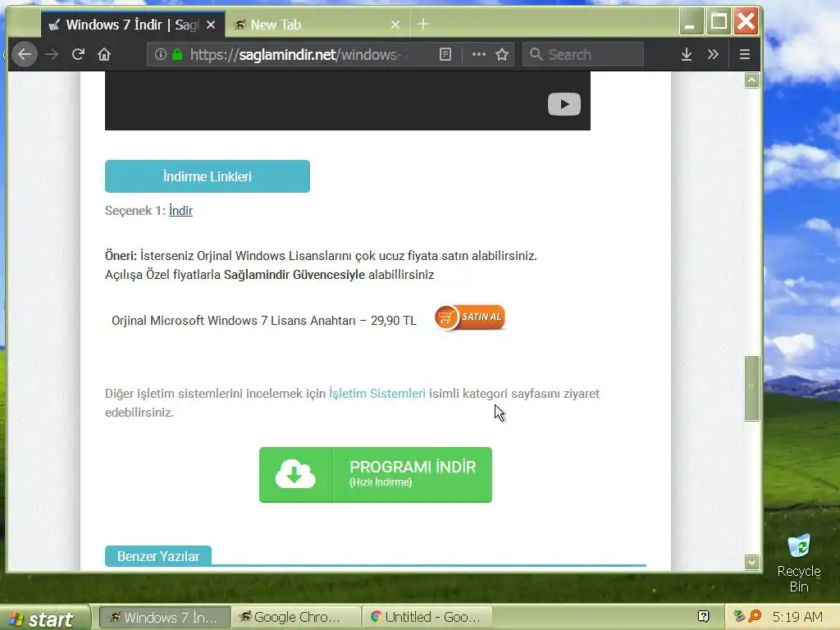Open page actions three-dot menu
This screenshot has height=630, width=840.
coord(478,54)
